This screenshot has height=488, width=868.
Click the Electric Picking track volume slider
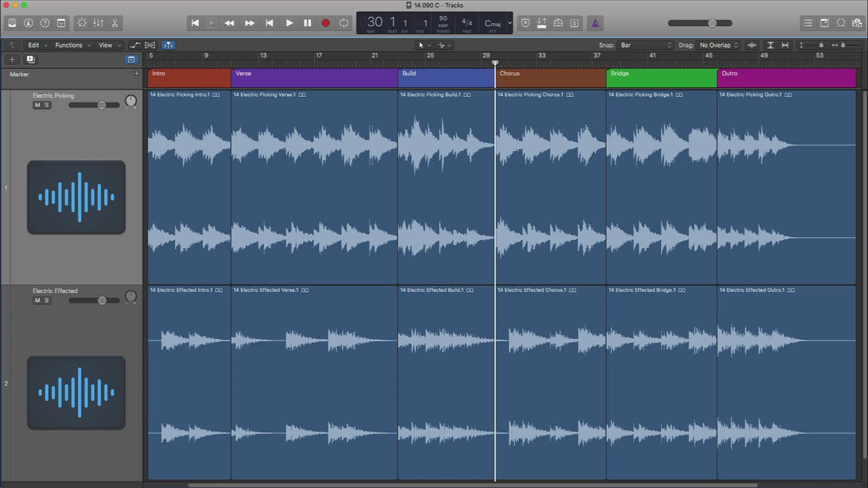click(x=101, y=105)
